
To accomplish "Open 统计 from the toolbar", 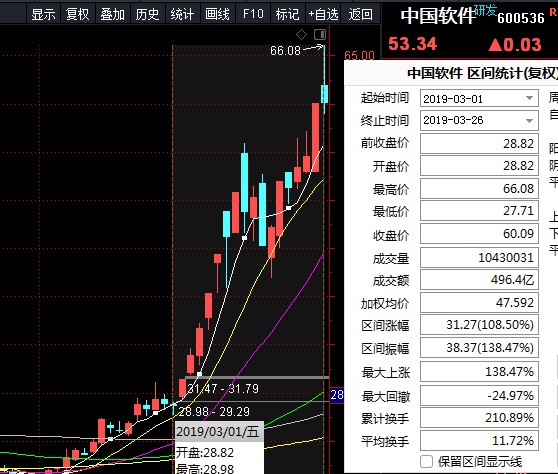I will 182,14.
